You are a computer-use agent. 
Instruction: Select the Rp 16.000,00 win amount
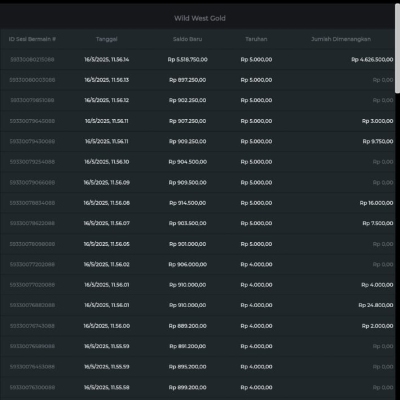click(376, 203)
